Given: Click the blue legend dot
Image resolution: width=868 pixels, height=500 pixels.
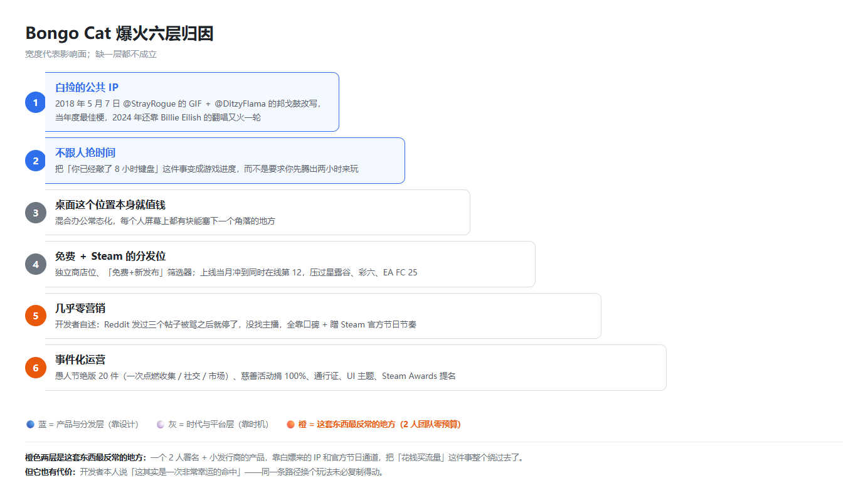Looking at the screenshot, I should (30, 424).
